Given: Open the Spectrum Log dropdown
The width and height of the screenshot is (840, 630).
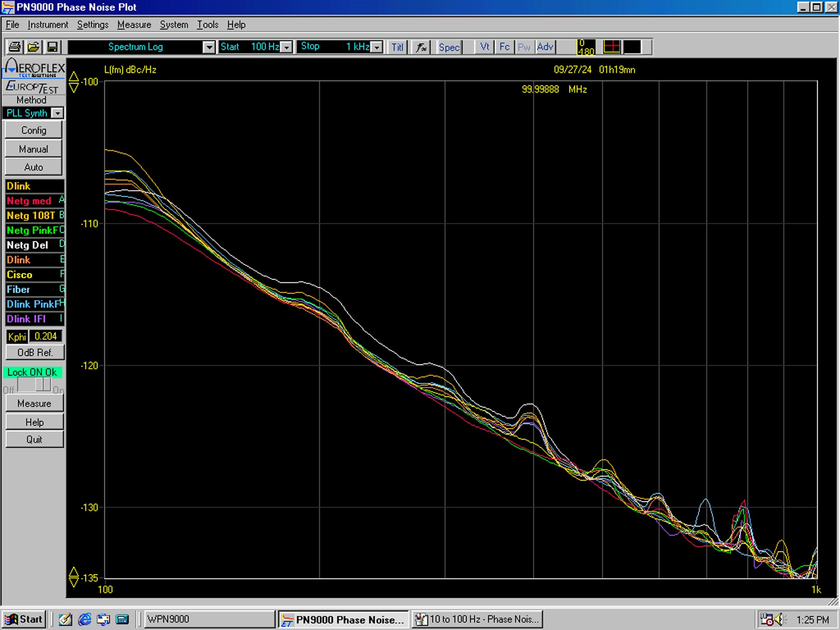Looking at the screenshot, I should click(x=209, y=47).
